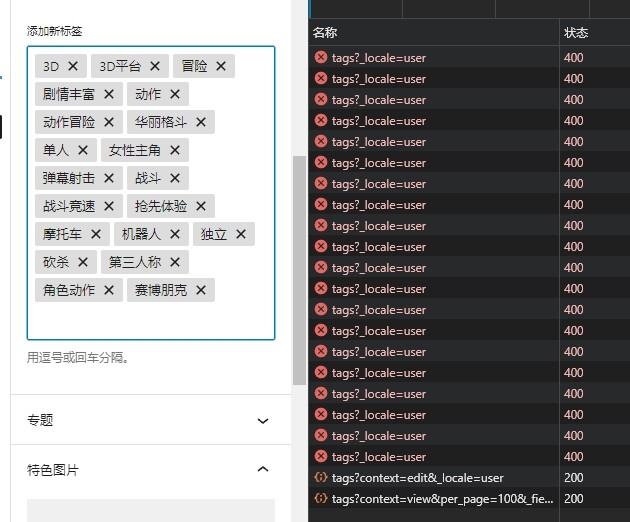Remove the 3D平台 tag
This screenshot has width=630, height=522.
(x=155, y=67)
